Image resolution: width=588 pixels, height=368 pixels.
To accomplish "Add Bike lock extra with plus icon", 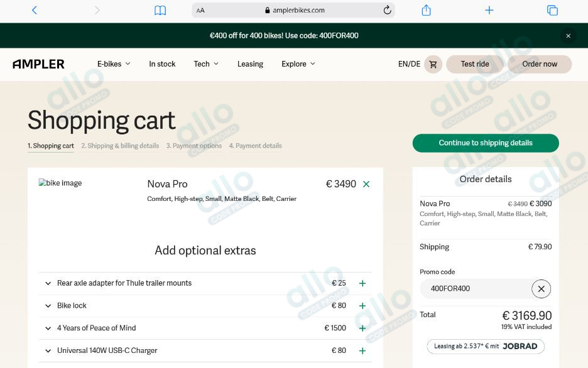I will [x=362, y=306].
